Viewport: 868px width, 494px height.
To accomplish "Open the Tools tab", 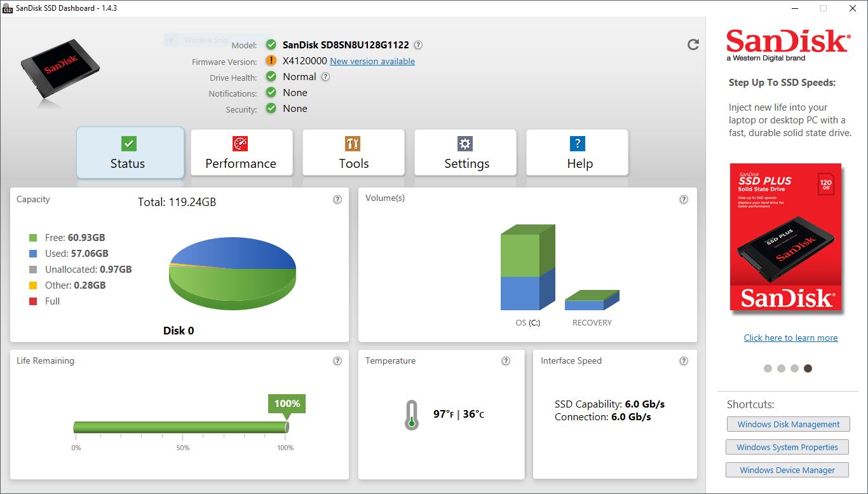I will (x=353, y=153).
